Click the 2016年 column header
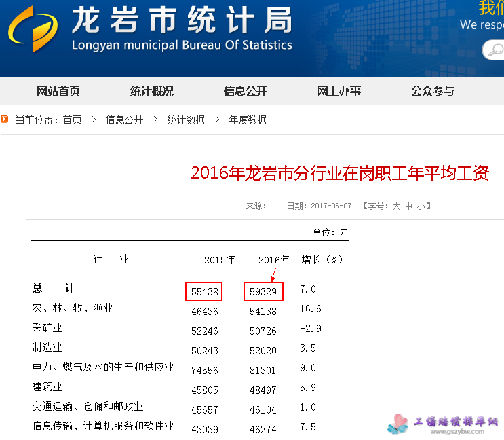The image size is (504, 440). (274, 259)
